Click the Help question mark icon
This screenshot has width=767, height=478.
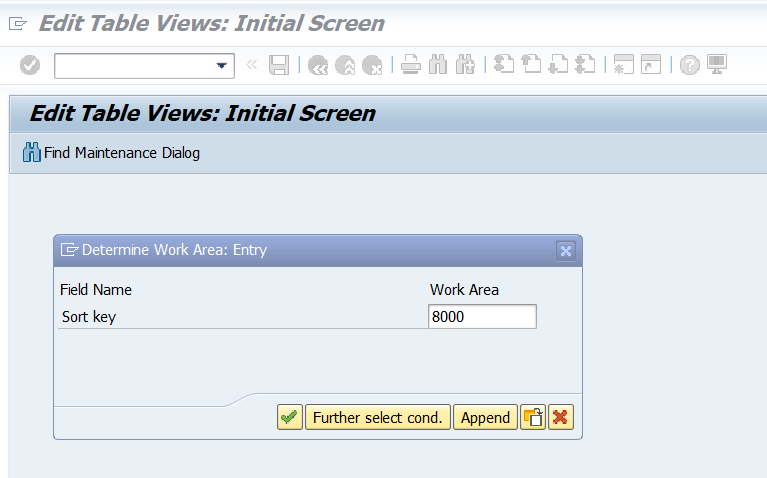[x=690, y=65]
